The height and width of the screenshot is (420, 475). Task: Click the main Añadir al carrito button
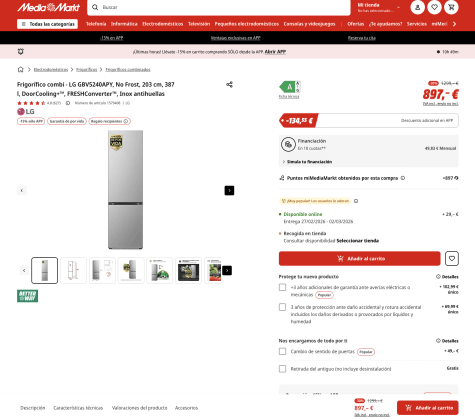click(360, 258)
